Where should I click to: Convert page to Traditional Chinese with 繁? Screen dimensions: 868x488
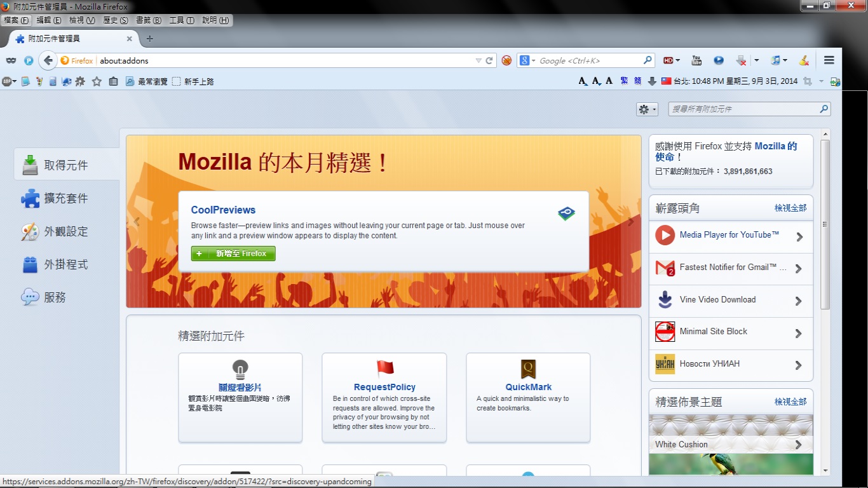[x=624, y=81]
